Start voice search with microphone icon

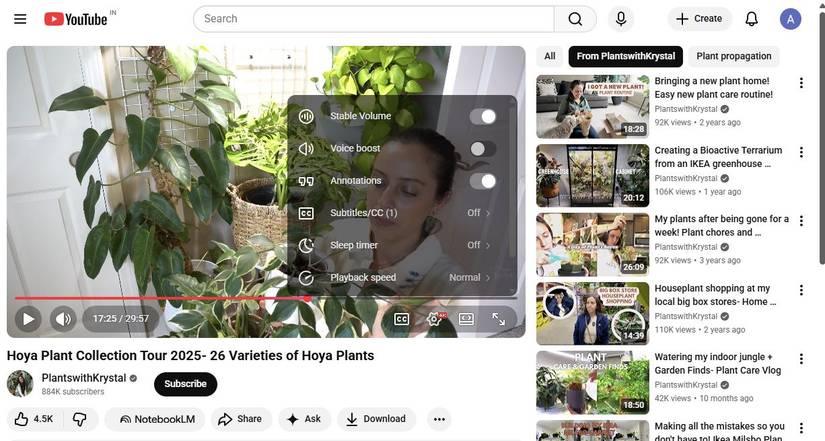(x=621, y=19)
